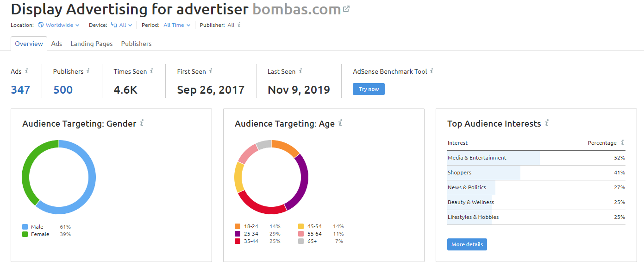Click the 52% value for Media & Entertainment
Screen dimensions: 644x269
tap(619, 158)
